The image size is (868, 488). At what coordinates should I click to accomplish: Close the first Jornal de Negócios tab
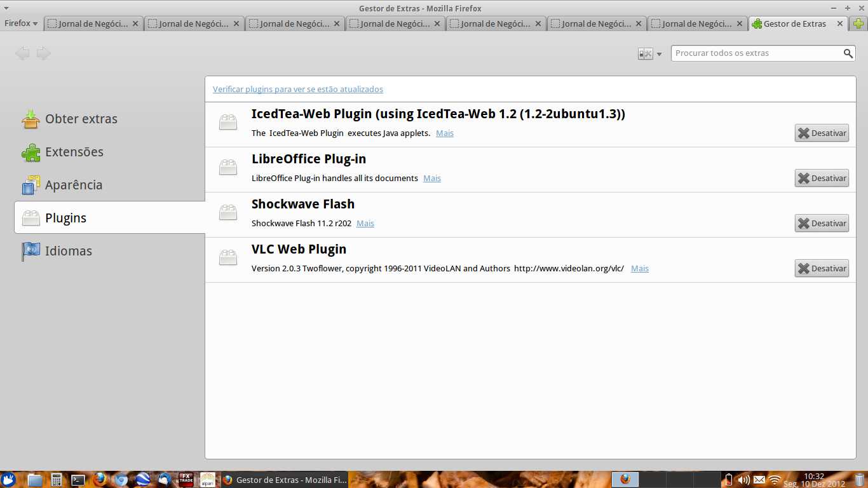tap(135, 24)
